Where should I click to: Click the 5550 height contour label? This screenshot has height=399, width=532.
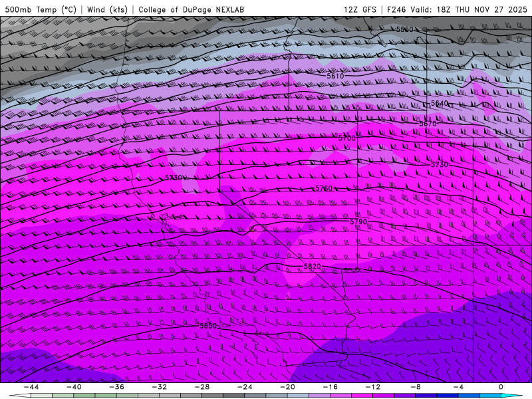(405, 29)
